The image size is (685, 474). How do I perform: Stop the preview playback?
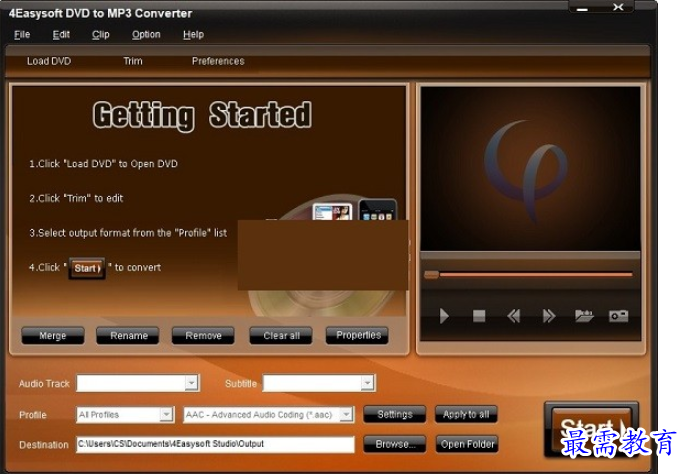(x=479, y=316)
